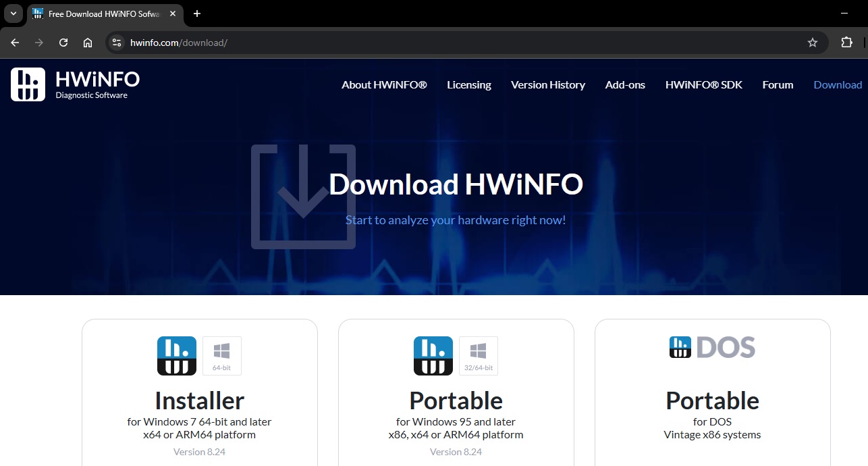Click the 64-bit Windows icon on Installer card

pos(221,355)
